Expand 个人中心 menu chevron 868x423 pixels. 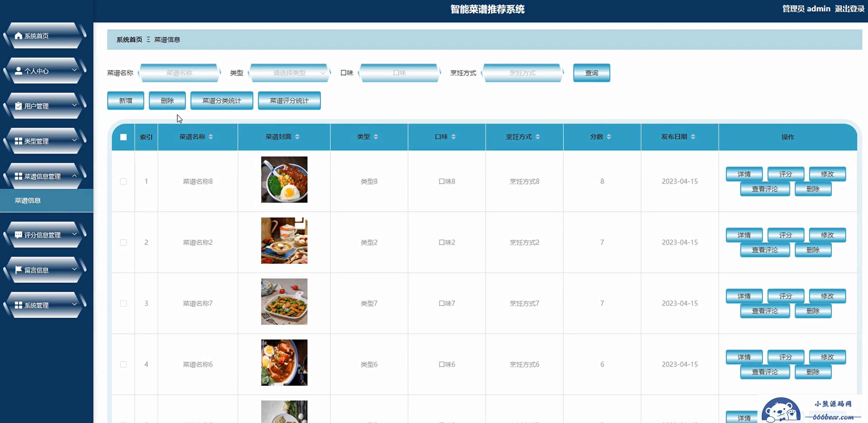point(74,70)
